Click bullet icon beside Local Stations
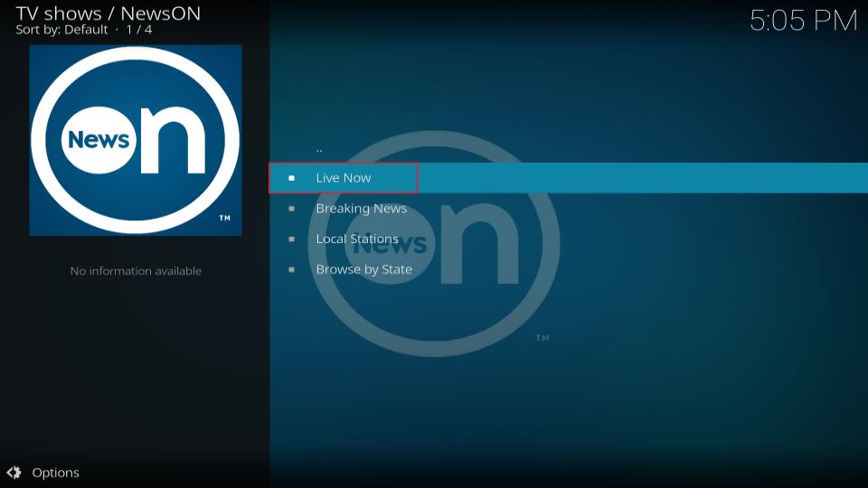 (292, 239)
